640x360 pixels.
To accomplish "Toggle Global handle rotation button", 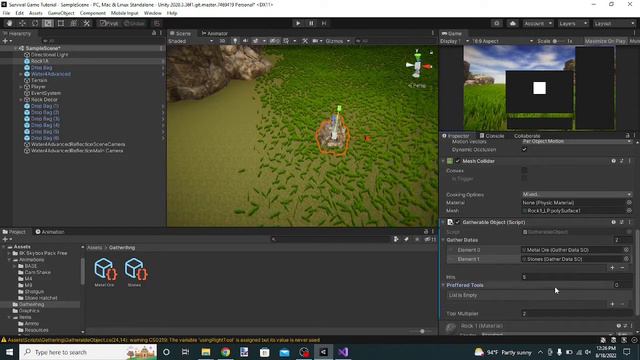I will click(x=134, y=23).
